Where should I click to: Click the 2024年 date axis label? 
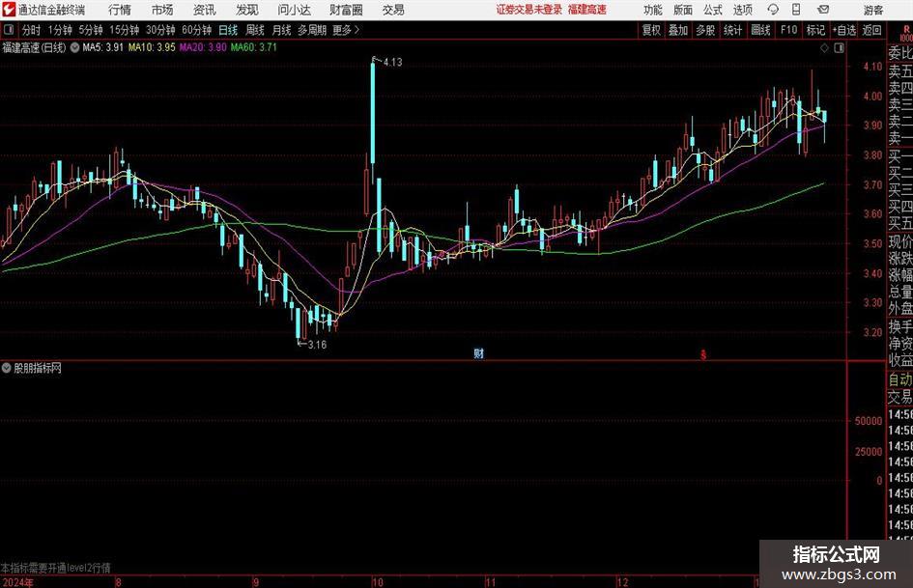click(18, 582)
